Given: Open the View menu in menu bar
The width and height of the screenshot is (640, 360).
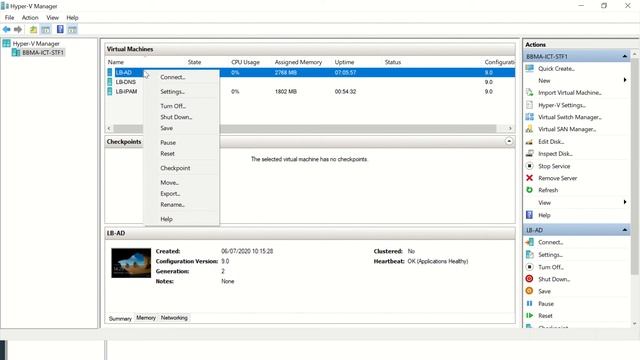Looking at the screenshot, I should (x=52, y=18).
